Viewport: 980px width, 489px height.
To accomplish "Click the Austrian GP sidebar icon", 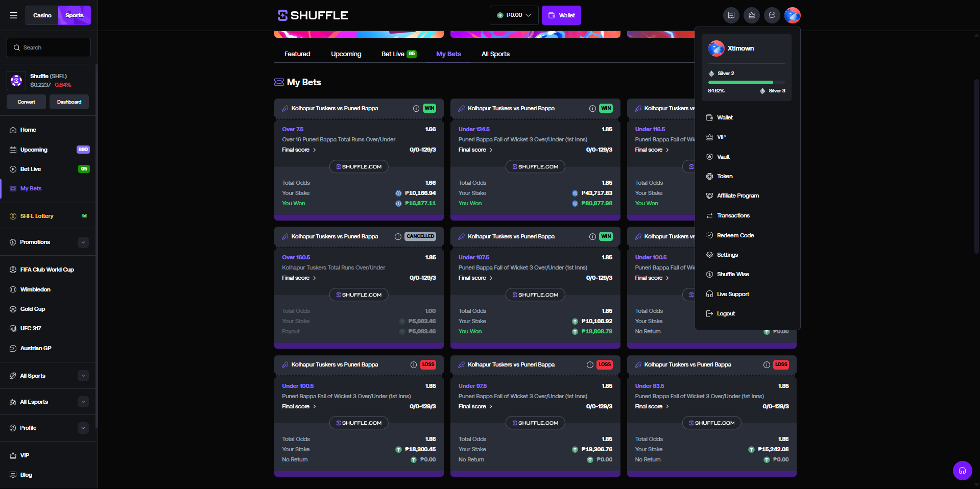I will point(13,348).
